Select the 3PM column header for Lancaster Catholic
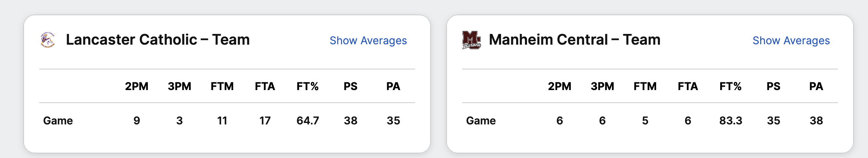 coord(179,86)
